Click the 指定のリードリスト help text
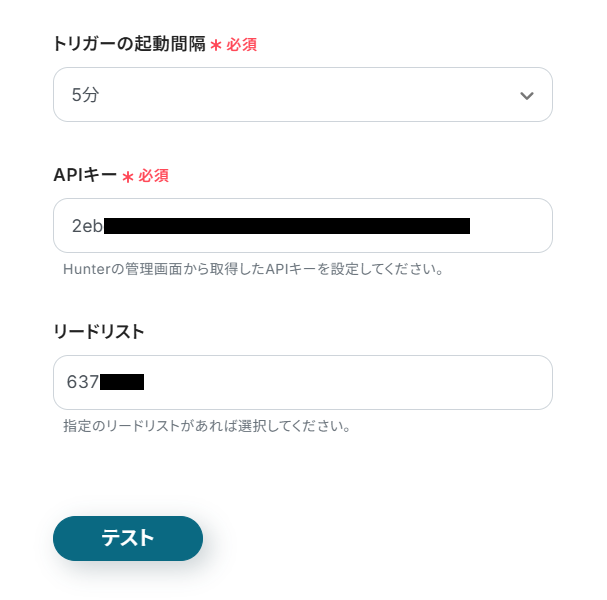Image resolution: width=607 pixels, height=600 pixels. click(x=206, y=426)
